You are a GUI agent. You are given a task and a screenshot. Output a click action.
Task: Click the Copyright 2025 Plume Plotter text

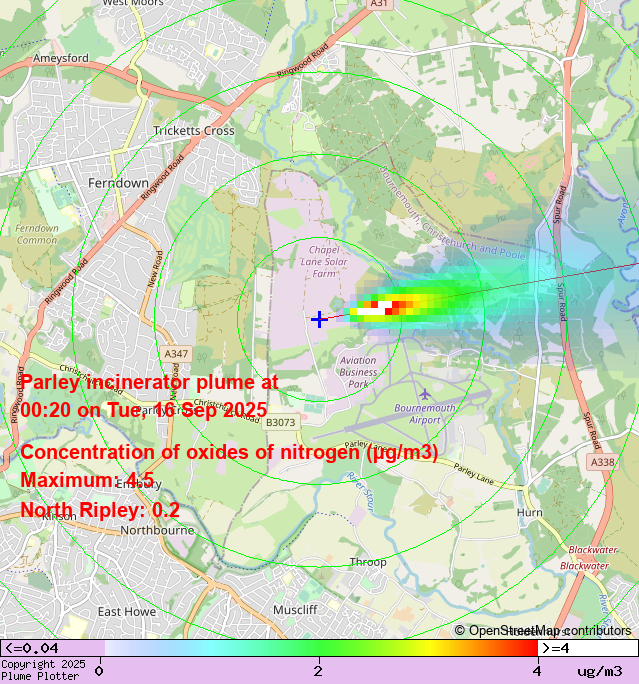point(43,670)
